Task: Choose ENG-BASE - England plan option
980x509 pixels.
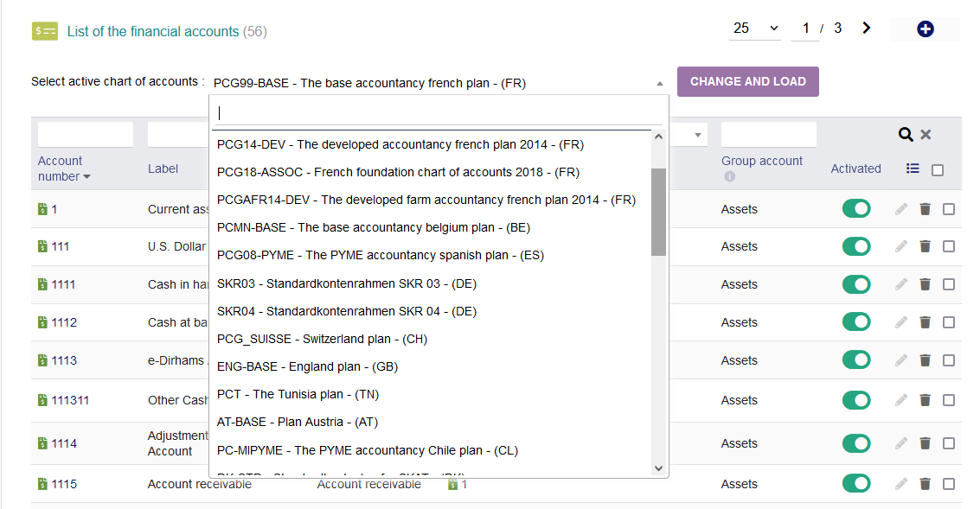Action: coord(307,366)
